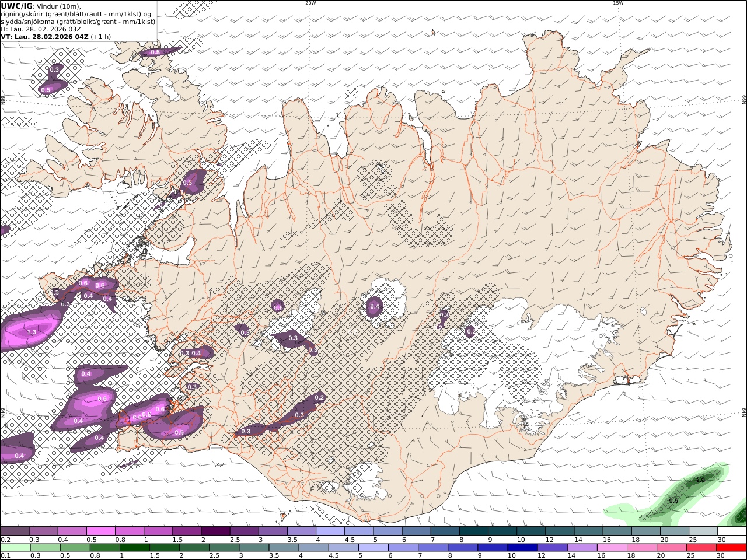Click the UWC/IG map title text

[x=16, y=6]
